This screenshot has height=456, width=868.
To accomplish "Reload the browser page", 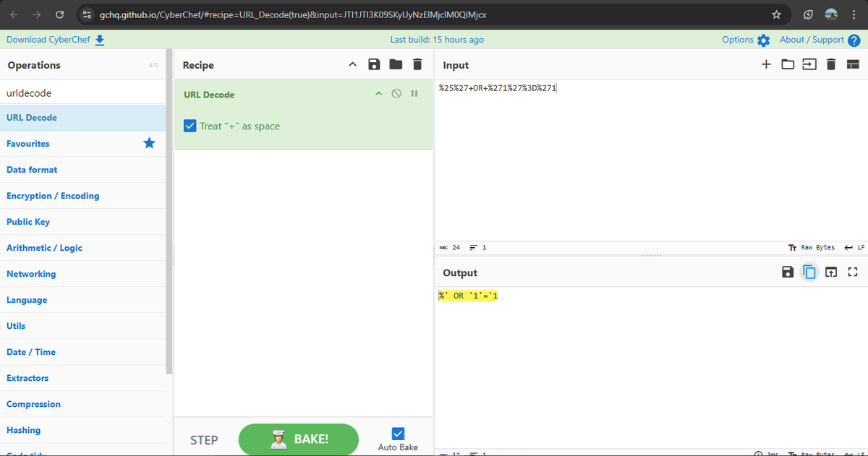I will coord(59,14).
